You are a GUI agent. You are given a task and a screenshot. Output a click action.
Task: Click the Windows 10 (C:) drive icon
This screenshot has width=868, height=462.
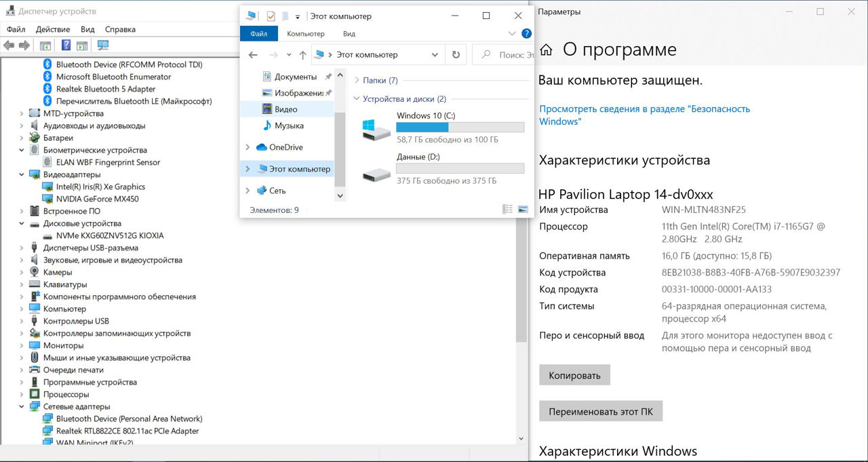[376, 130]
